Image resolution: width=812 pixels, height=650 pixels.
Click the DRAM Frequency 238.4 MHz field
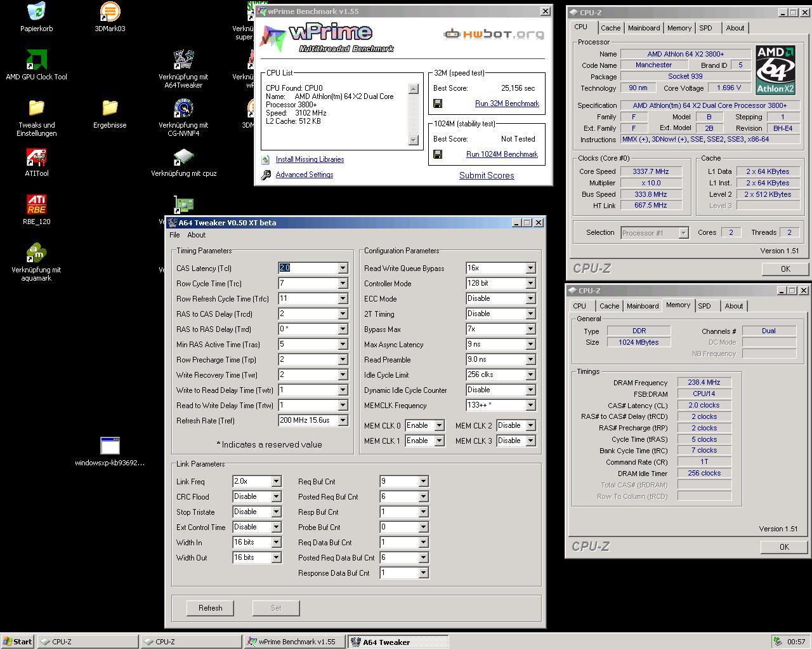pos(704,383)
